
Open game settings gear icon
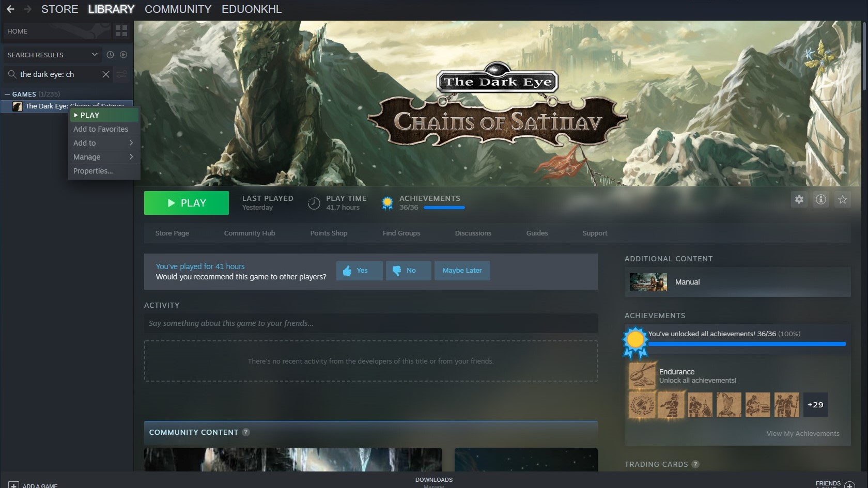pyautogui.click(x=799, y=199)
